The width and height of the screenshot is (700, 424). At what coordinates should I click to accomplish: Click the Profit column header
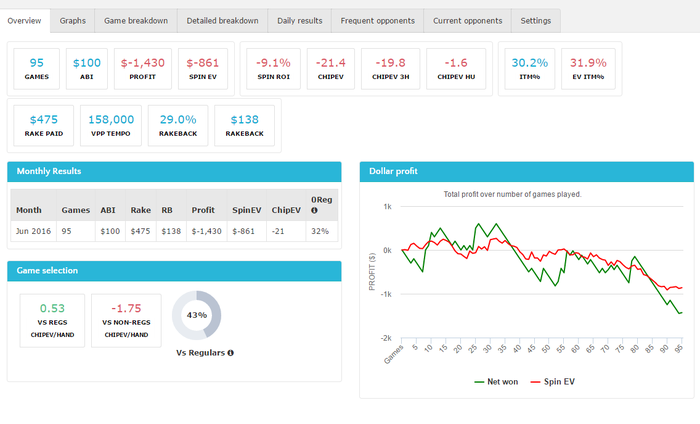coord(207,205)
